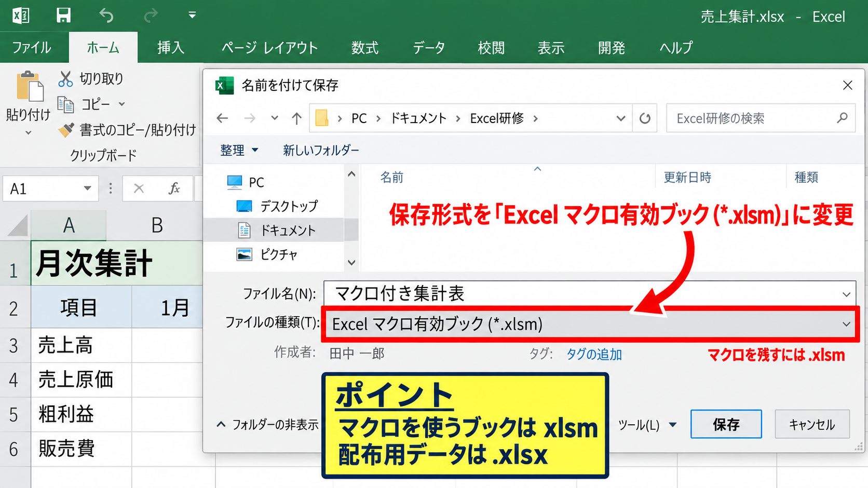868x488 pixels.
Task: Expand the 貼り付け options arrow
Action: click(28, 133)
